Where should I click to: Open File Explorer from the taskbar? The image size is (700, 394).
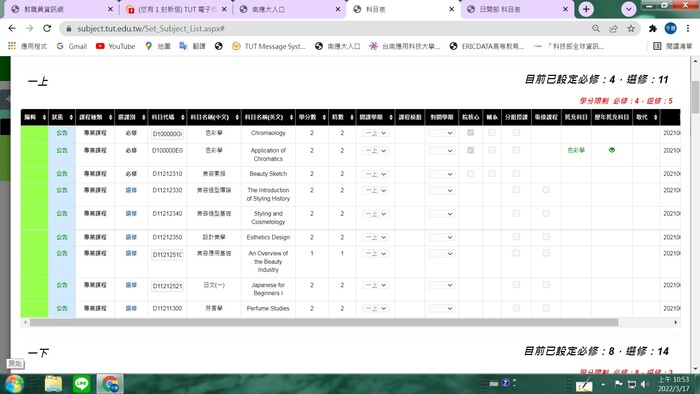53,384
